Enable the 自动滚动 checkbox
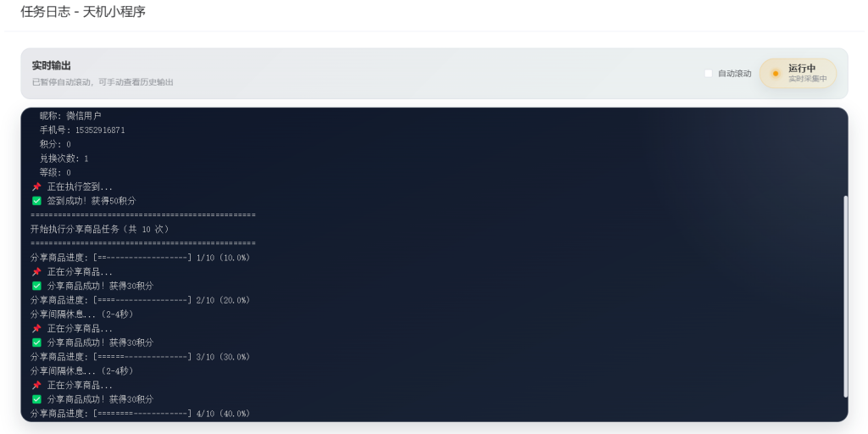This screenshot has height=434, width=868. (x=709, y=74)
